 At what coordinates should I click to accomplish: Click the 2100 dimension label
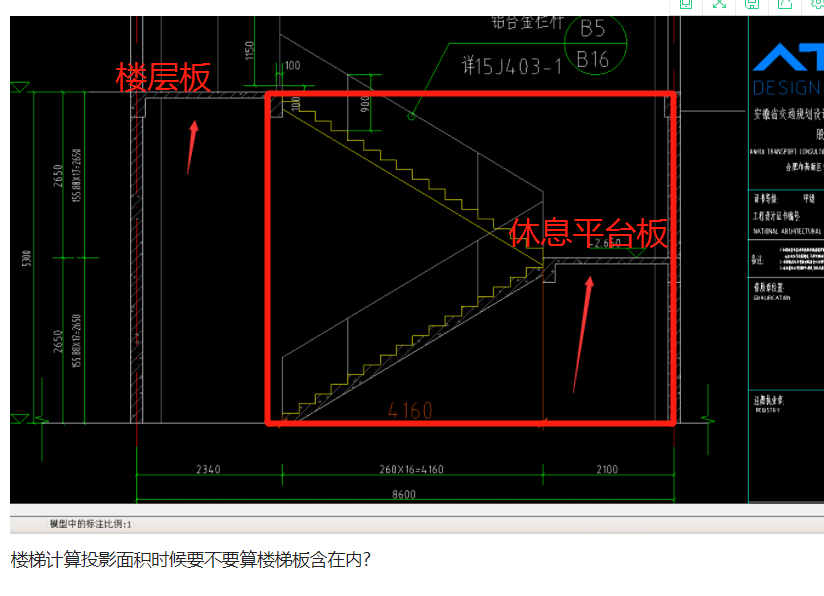[x=607, y=469]
